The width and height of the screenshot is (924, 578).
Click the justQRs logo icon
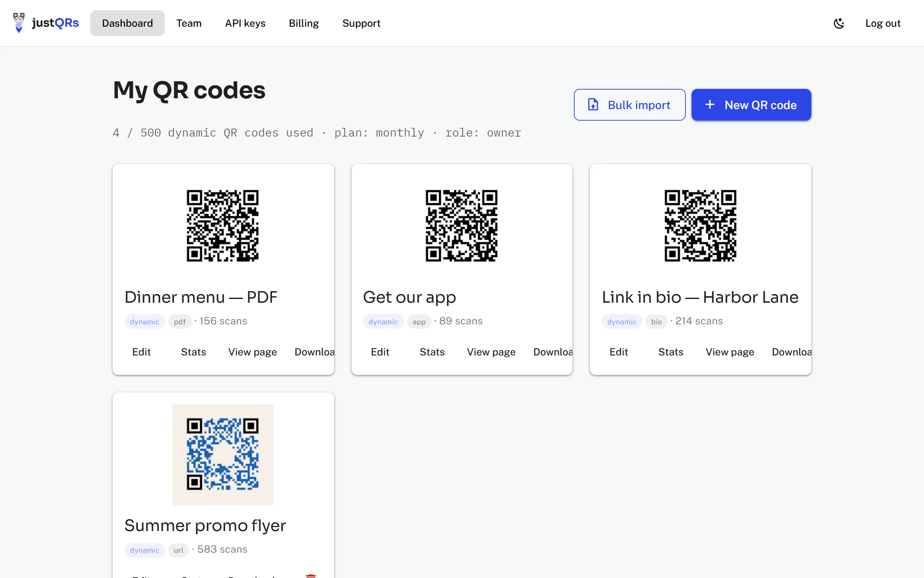coord(19,23)
